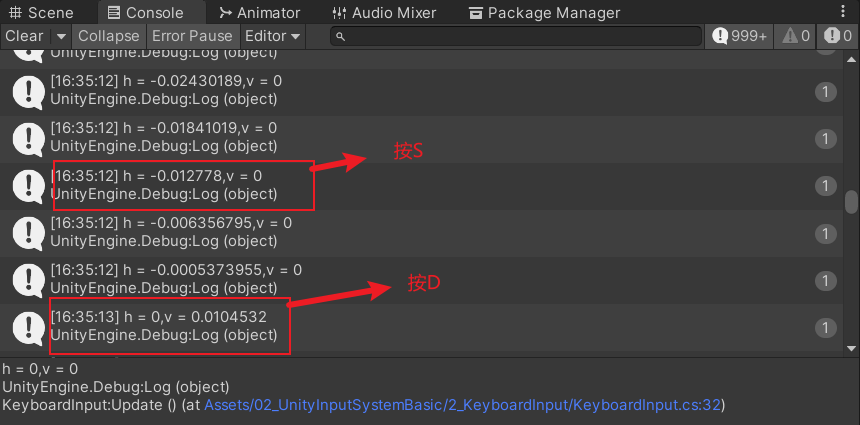Image resolution: width=860 pixels, height=425 pixels.
Task: Click the count badge of the -0.01841019 log
Action: [826, 139]
